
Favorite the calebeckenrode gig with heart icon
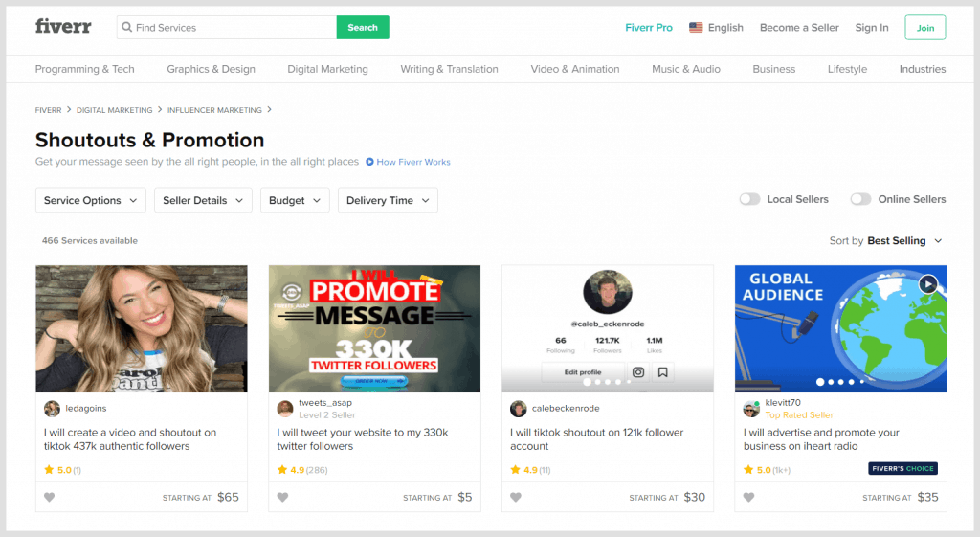516,497
